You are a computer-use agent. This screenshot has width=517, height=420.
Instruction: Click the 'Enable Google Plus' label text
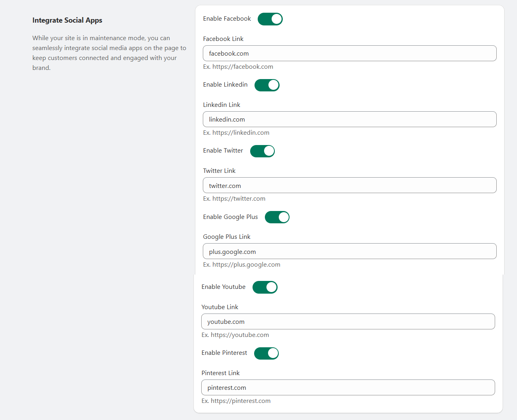[x=230, y=217]
